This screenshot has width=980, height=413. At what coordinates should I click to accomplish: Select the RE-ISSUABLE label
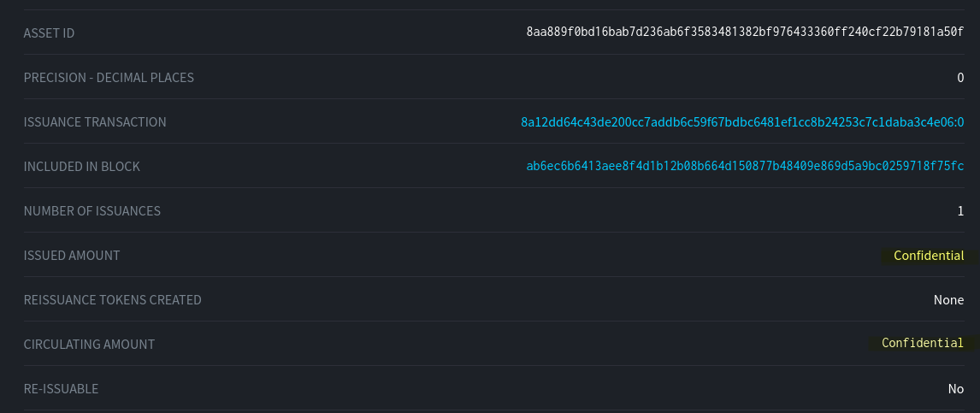pyautogui.click(x=61, y=389)
